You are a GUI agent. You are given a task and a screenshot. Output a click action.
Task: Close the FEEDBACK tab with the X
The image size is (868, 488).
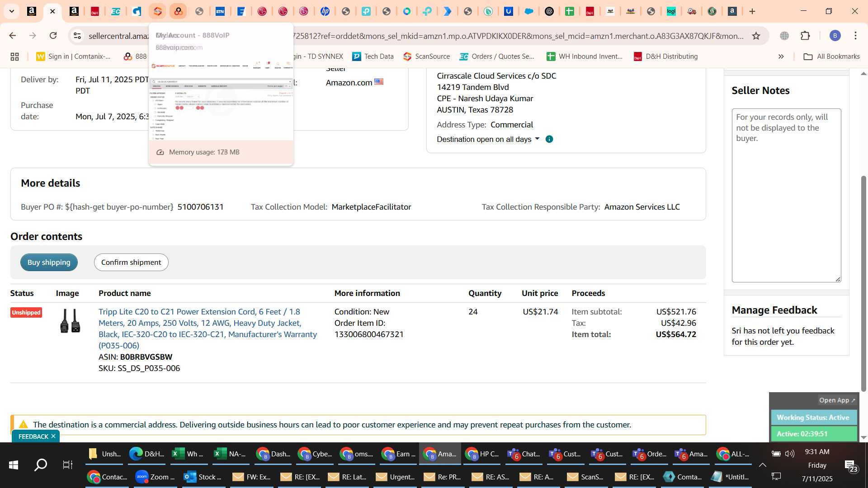53,436
